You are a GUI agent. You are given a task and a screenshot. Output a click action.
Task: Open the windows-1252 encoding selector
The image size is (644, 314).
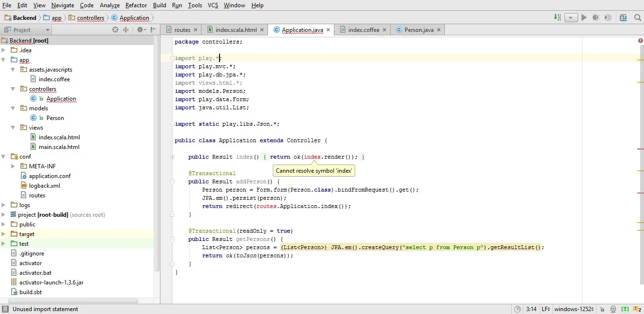tap(573, 309)
